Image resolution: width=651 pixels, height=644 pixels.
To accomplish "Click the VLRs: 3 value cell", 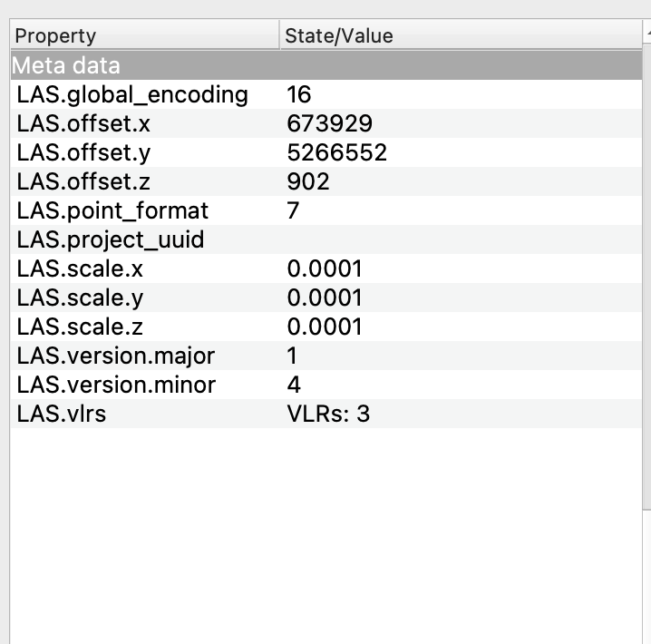I will pos(327,414).
